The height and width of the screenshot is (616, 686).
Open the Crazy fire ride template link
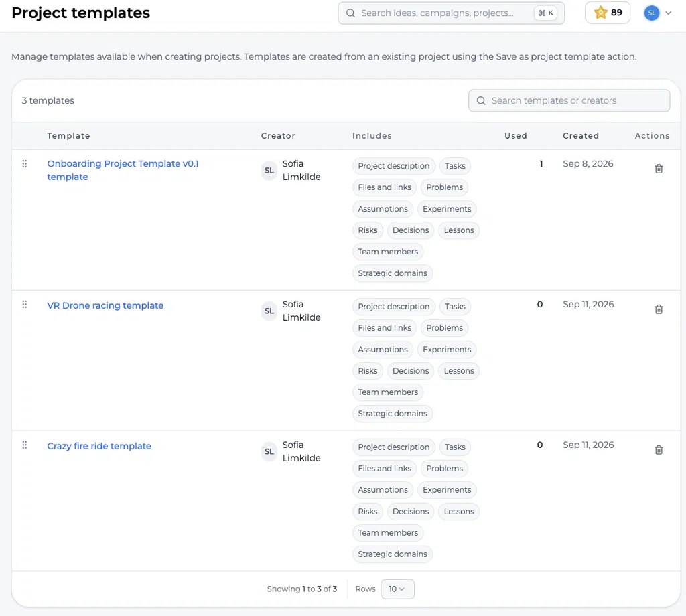click(x=99, y=446)
